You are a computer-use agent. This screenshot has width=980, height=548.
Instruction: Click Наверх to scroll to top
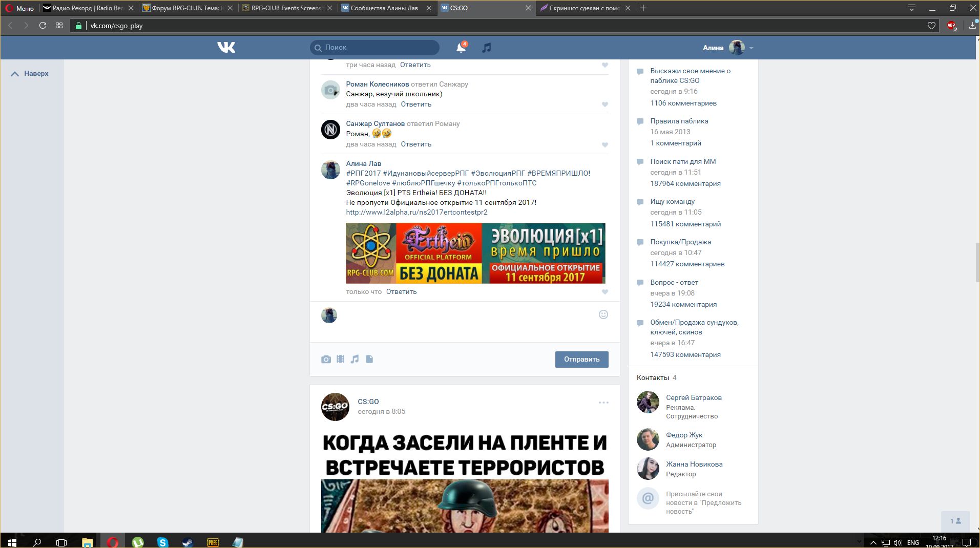tap(30, 74)
